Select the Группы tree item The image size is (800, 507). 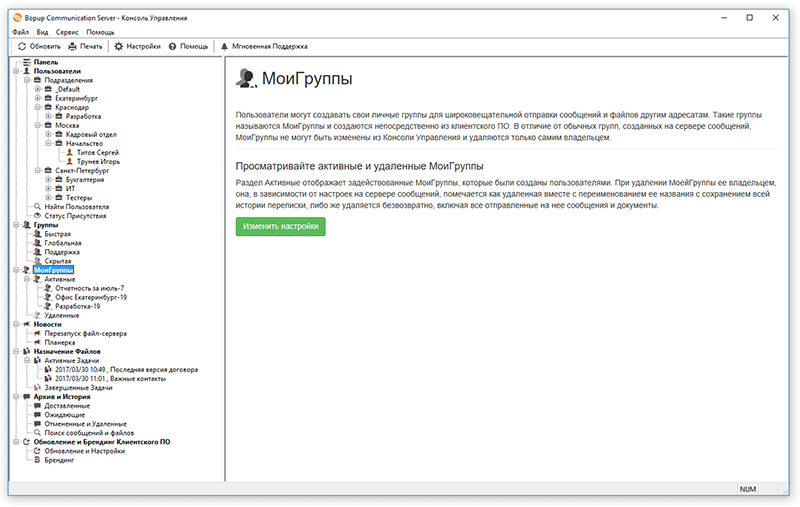[x=46, y=225]
